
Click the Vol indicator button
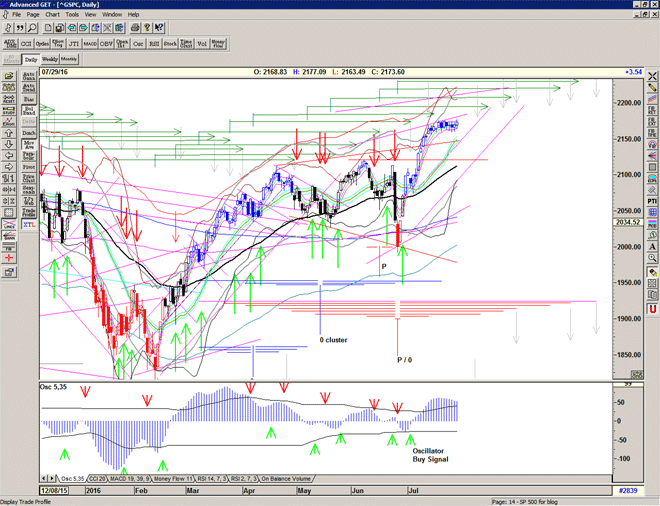point(199,43)
